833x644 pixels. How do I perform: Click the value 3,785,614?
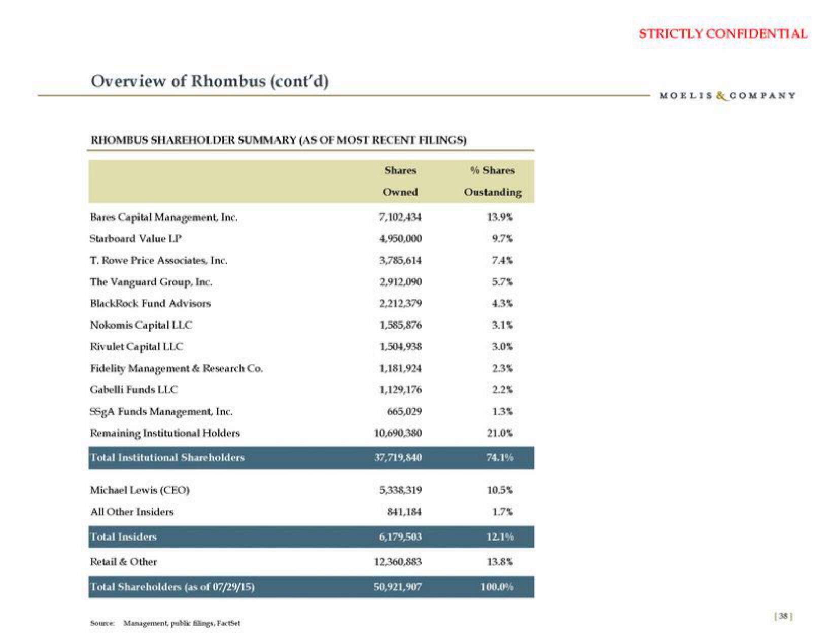pos(400,260)
